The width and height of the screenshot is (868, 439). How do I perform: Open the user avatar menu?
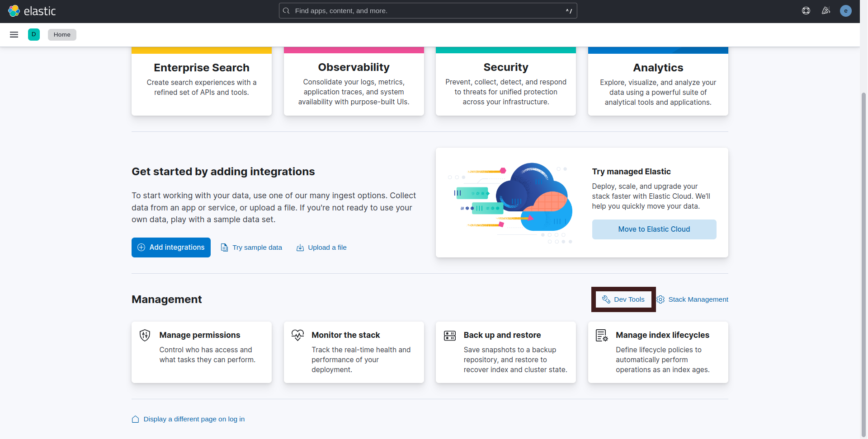pos(846,10)
